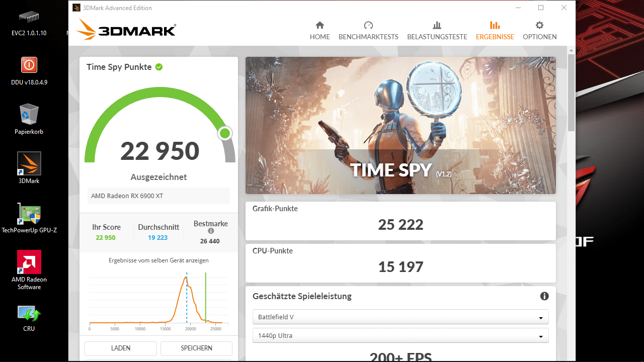Image resolution: width=644 pixels, height=362 pixels.
Task: Click the green validation checkmark icon
Action: (159, 67)
